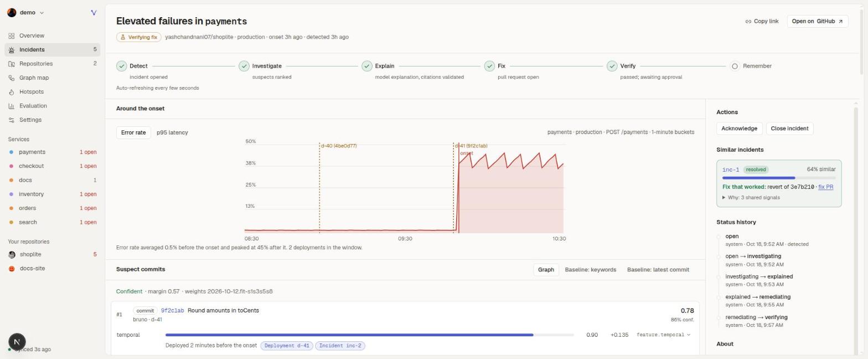Click the Next.js N badge
This screenshot has width=868, height=359.
pos(17,342)
